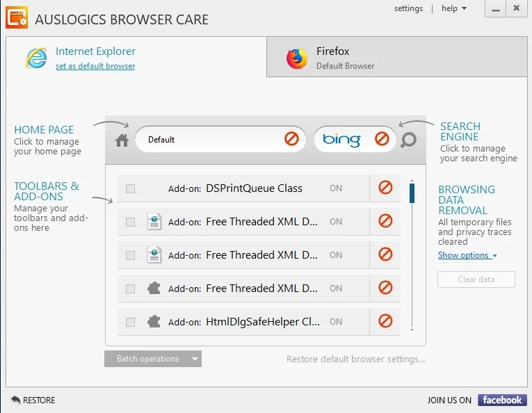The width and height of the screenshot is (532, 413).
Task: Click Restore default browser settings link
Action: (x=355, y=359)
